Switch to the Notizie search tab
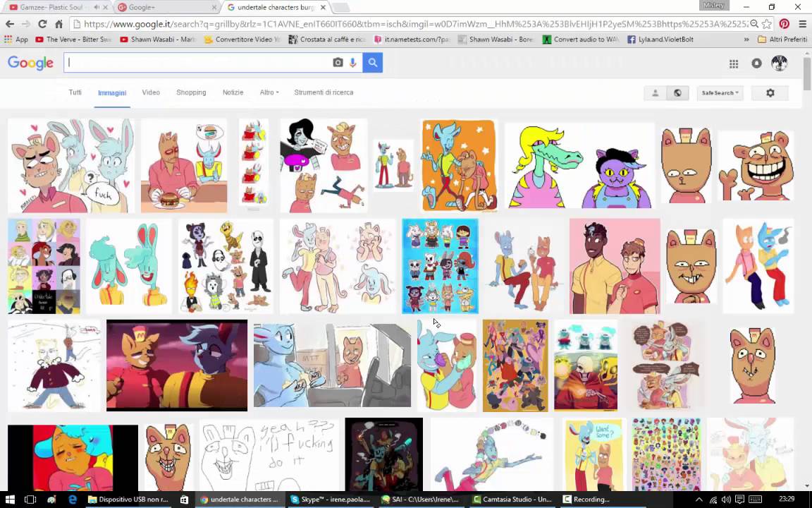Viewport: 812px width, 508px height. point(233,92)
